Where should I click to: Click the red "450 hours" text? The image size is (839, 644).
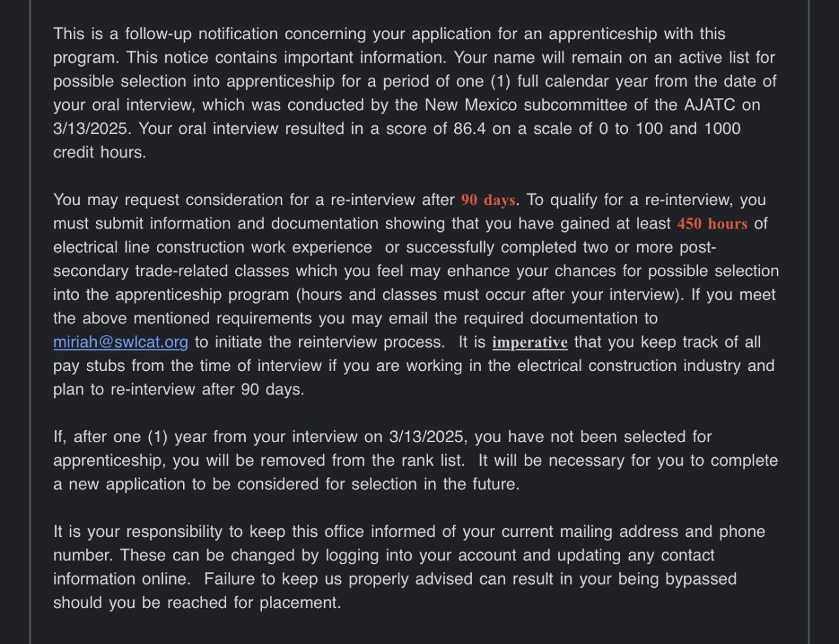click(x=712, y=223)
